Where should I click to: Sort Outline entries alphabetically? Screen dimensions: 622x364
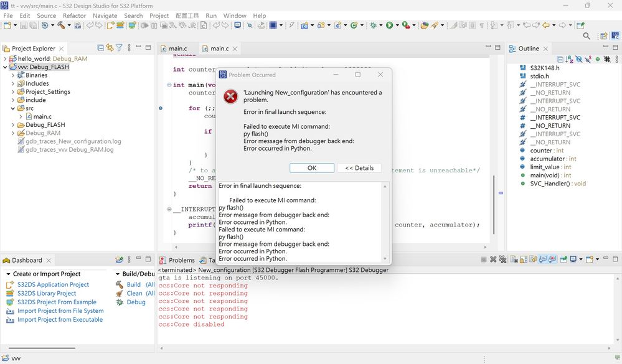point(569,58)
